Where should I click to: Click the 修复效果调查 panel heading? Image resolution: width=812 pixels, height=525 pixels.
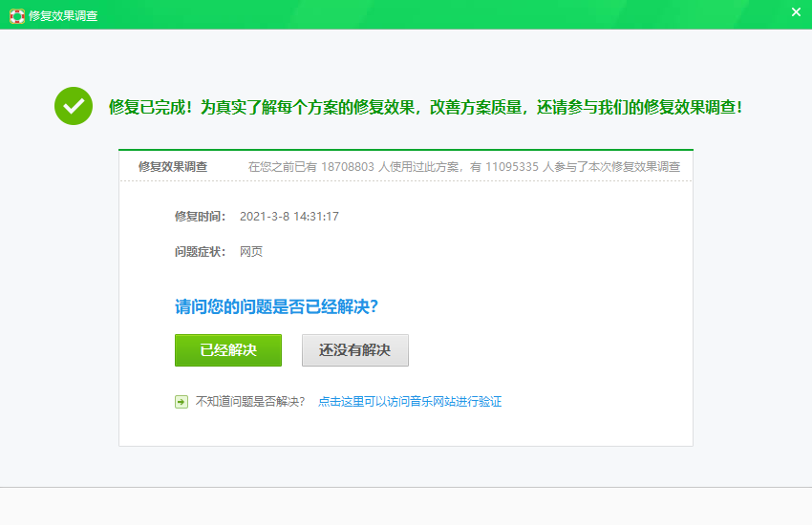173,166
